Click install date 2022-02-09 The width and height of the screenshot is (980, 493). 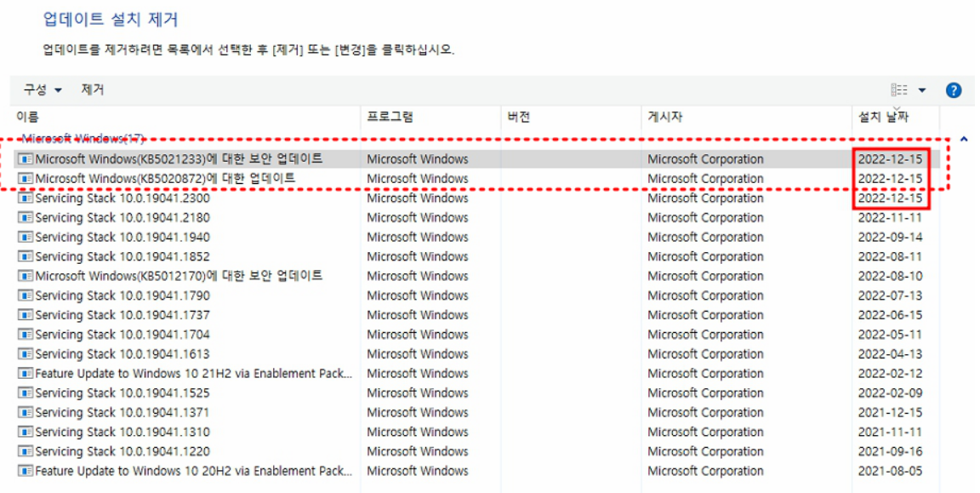[x=890, y=393]
